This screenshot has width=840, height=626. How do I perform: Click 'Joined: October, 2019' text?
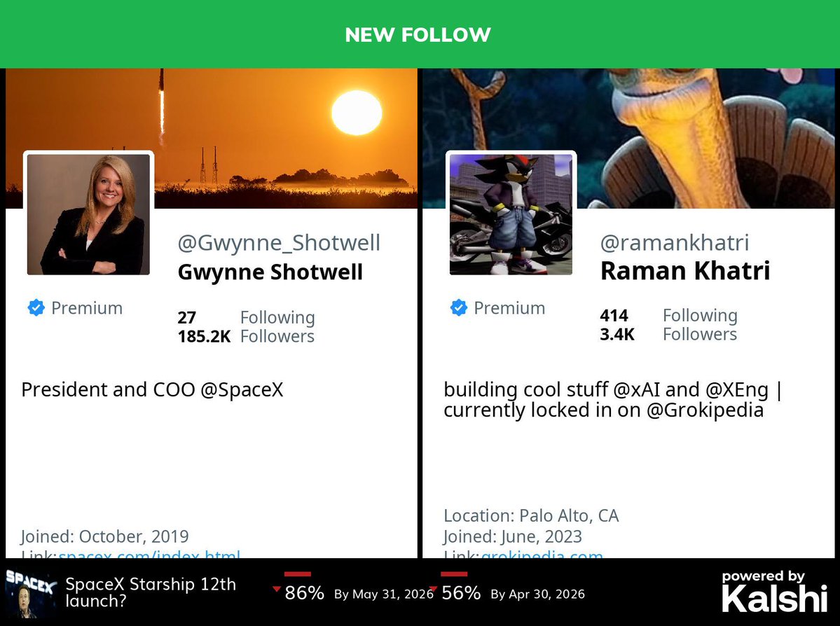pos(105,536)
